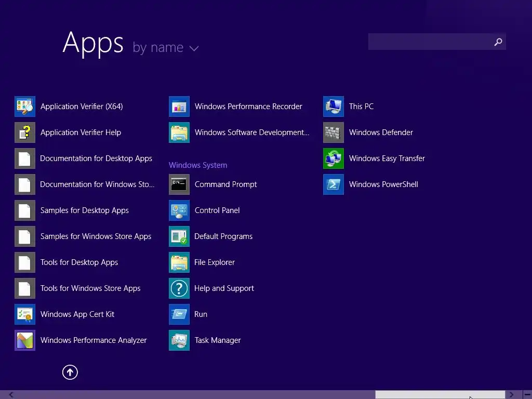Open Application Verifier (X64) icon
Image resolution: width=532 pixels, height=399 pixels.
point(25,107)
